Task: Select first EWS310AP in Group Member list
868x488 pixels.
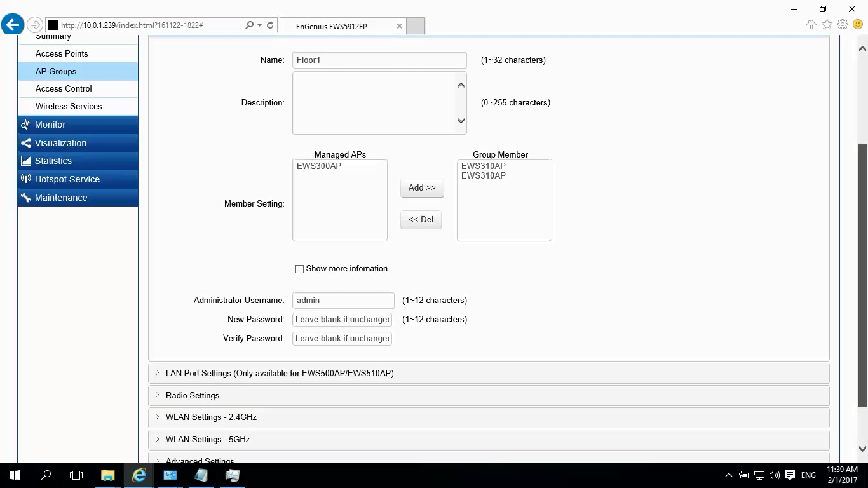Action: tap(484, 166)
